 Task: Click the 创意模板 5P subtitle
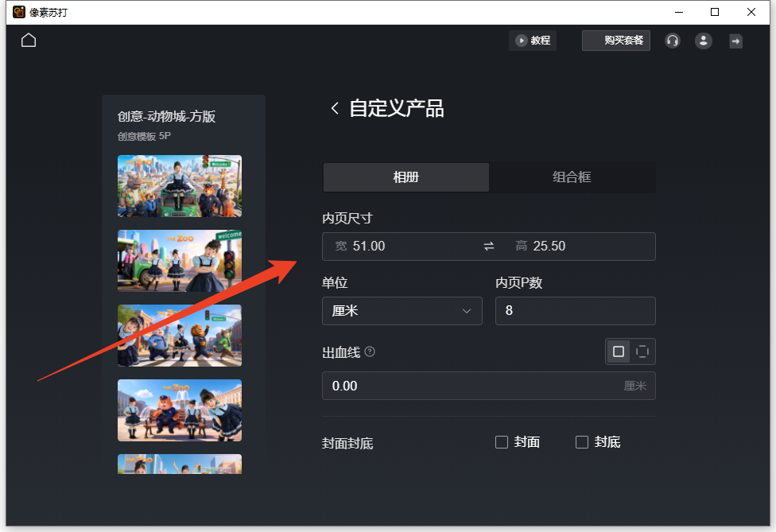pos(144,136)
